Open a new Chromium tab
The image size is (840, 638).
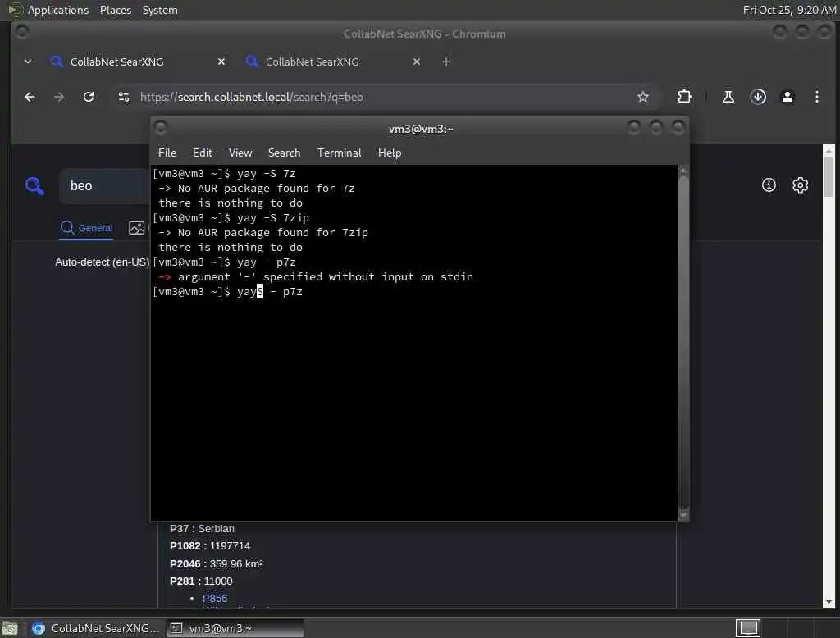445,62
